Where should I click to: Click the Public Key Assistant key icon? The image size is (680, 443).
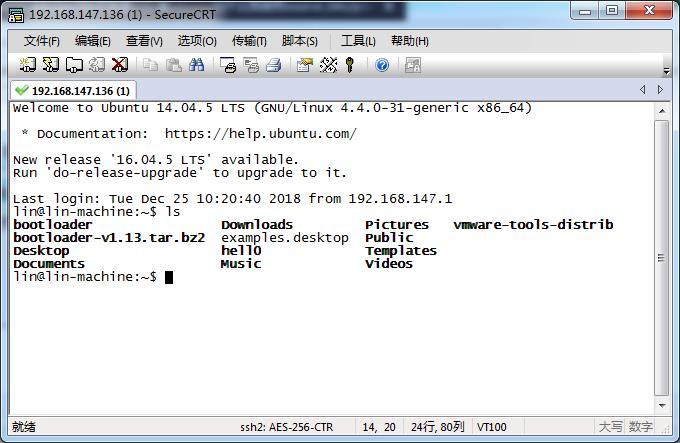point(350,65)
